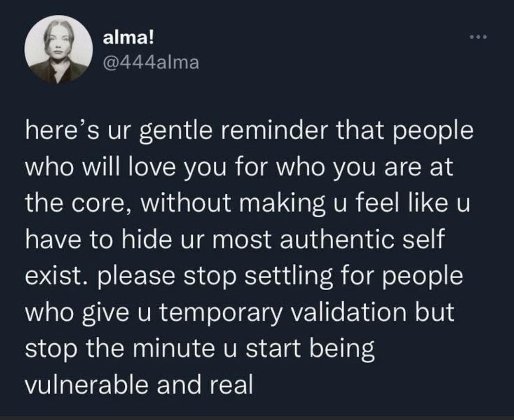This screenshot has height=420, width=514.
Task: Click the line "have to hide ur most authentic self"
Action: click(x=235, y=240)
